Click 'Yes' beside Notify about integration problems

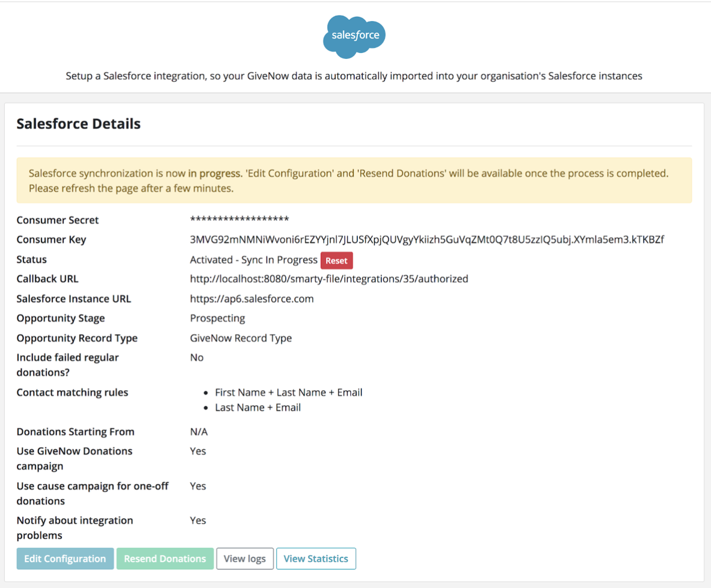198,521
